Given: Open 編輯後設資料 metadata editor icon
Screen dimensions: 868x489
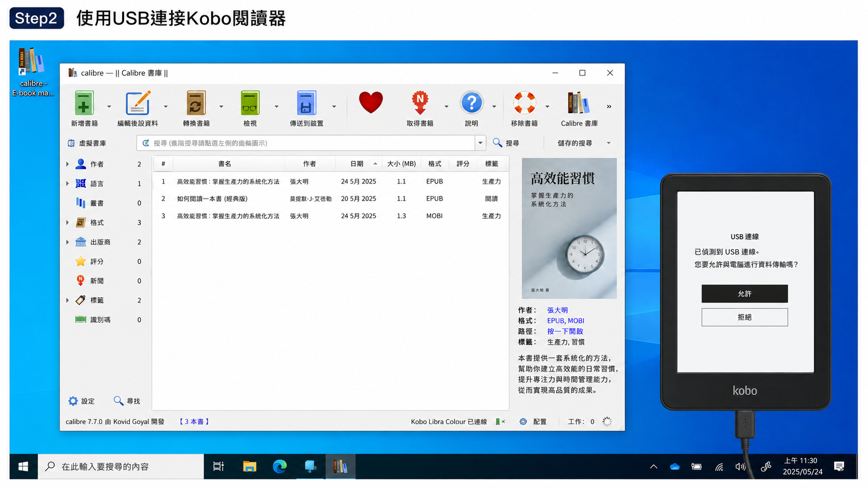Looking at the screenshot, I should (138, 103).
